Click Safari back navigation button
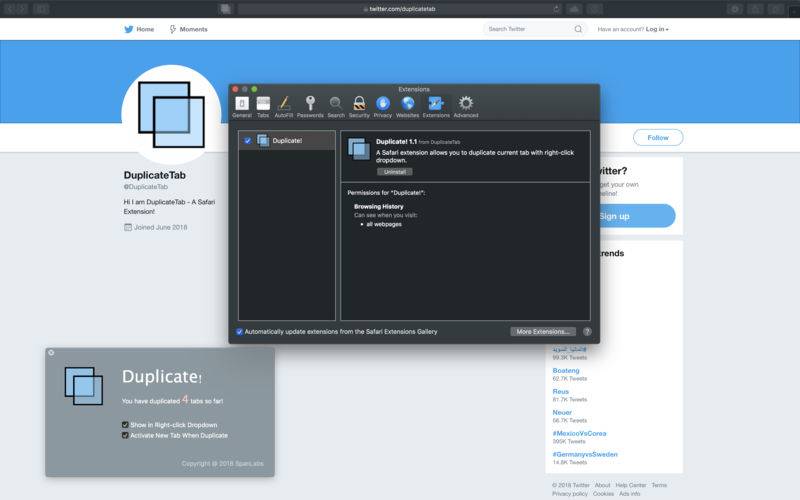 pos(9,9)
